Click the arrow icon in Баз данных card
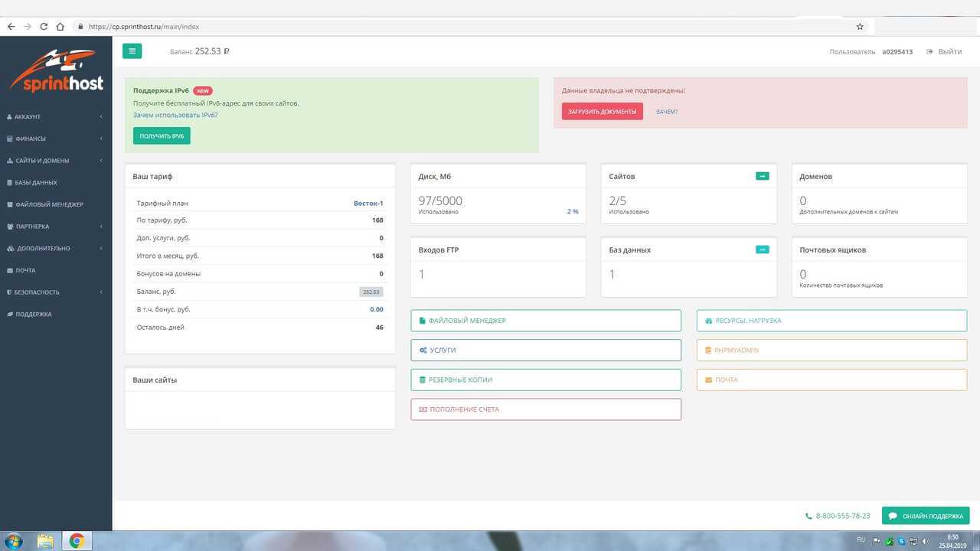This screenshot has width=980, height=551. pos(762,249)
